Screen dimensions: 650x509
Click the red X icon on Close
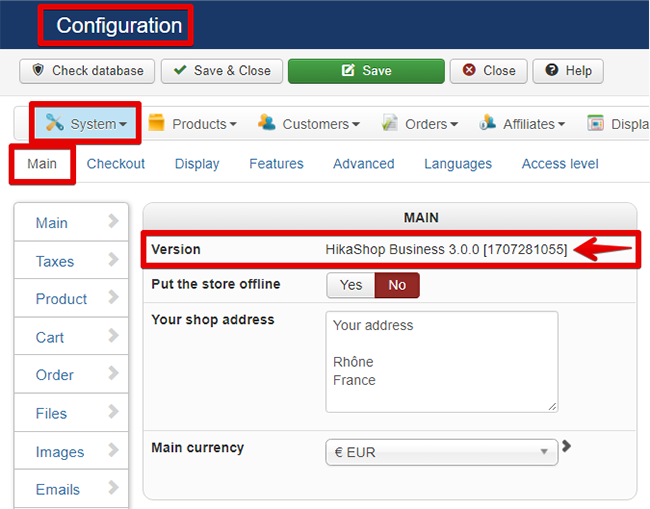pos(469,70)
